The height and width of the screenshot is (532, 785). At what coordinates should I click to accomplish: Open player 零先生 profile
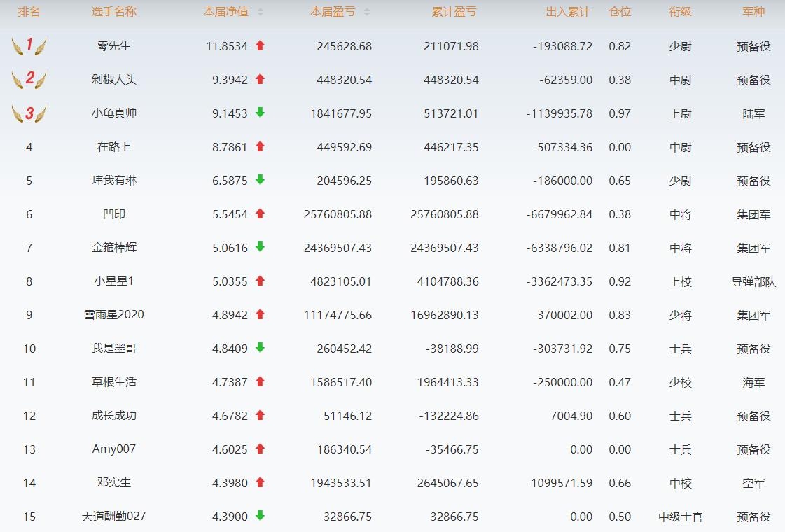point(113,46)
